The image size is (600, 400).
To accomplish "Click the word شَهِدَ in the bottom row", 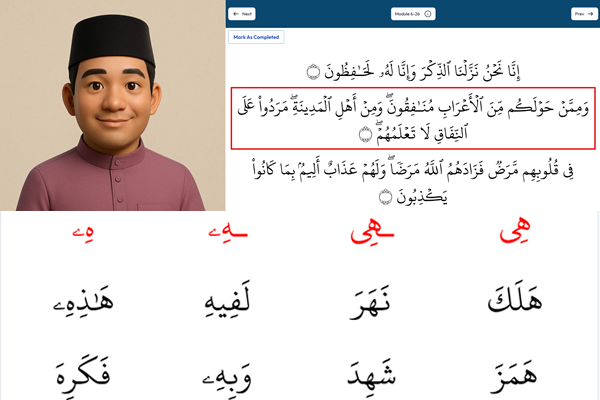I will (x=371, y=374).
